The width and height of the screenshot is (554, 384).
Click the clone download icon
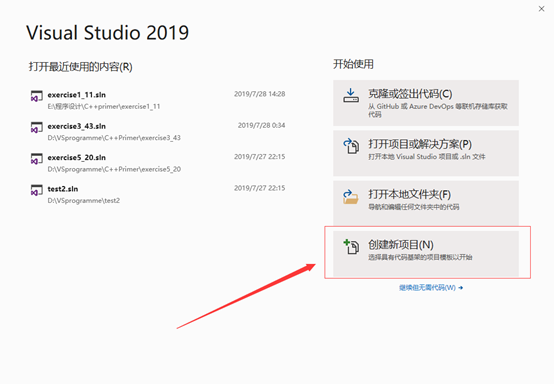point(351,95)
